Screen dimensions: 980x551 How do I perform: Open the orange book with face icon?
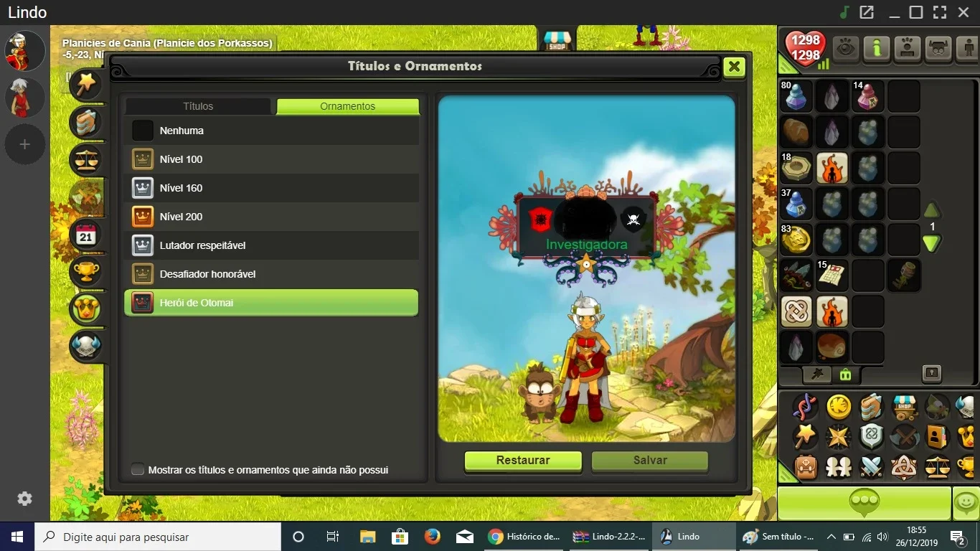pyautogui.click(x=937, y=437)
